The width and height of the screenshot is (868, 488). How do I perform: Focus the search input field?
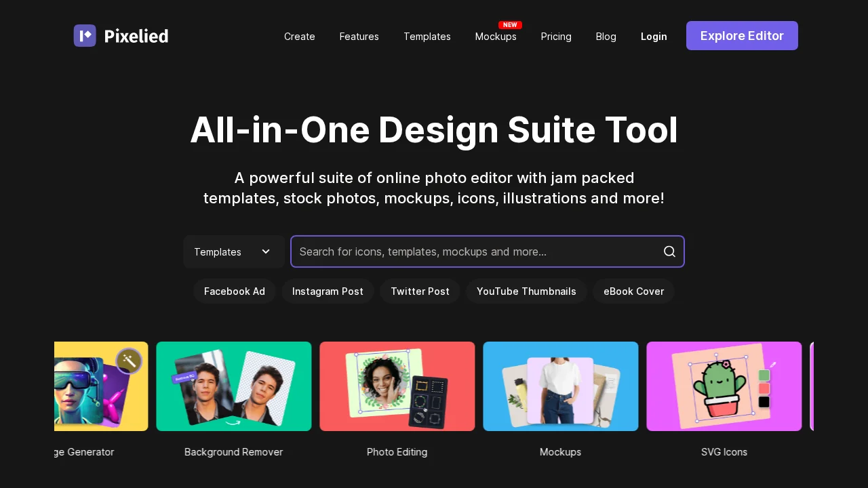[475, 251]
